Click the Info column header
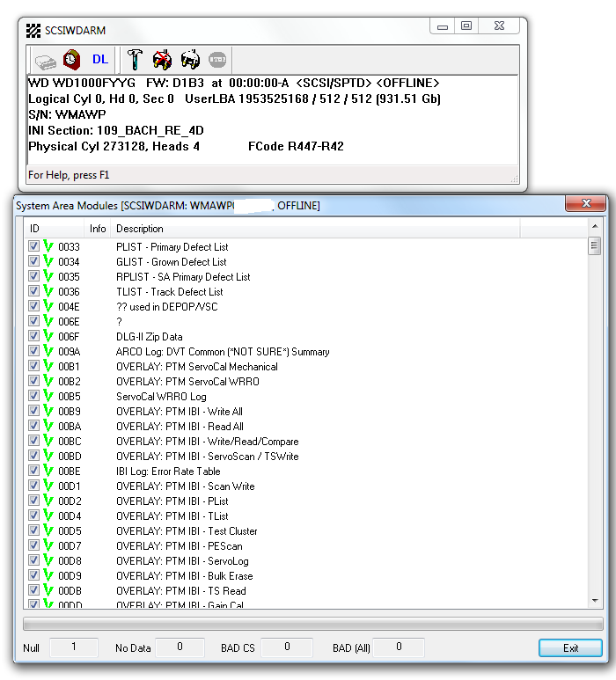This screenshot has height=680, width=616. [x=97, y=229]
